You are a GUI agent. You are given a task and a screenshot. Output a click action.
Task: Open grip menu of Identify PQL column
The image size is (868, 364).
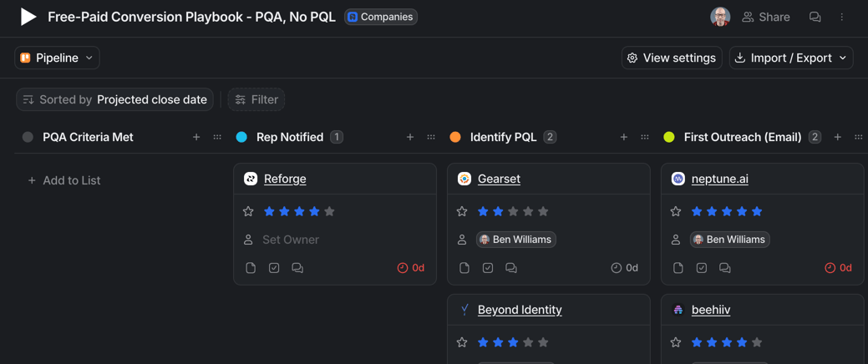644,137
